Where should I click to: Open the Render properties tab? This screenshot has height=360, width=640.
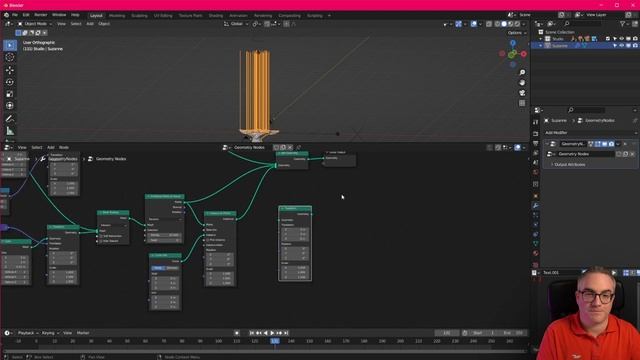[x=536, y=133]
